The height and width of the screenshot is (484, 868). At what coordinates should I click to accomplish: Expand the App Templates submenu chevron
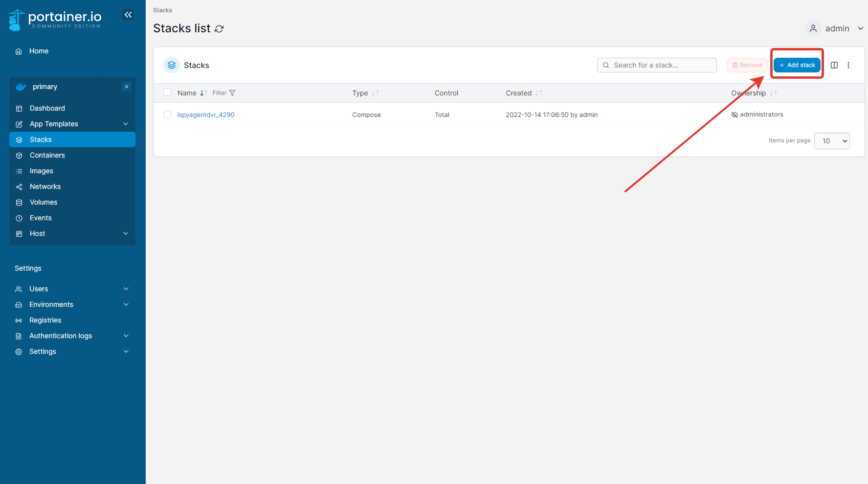tap(126, 124)
